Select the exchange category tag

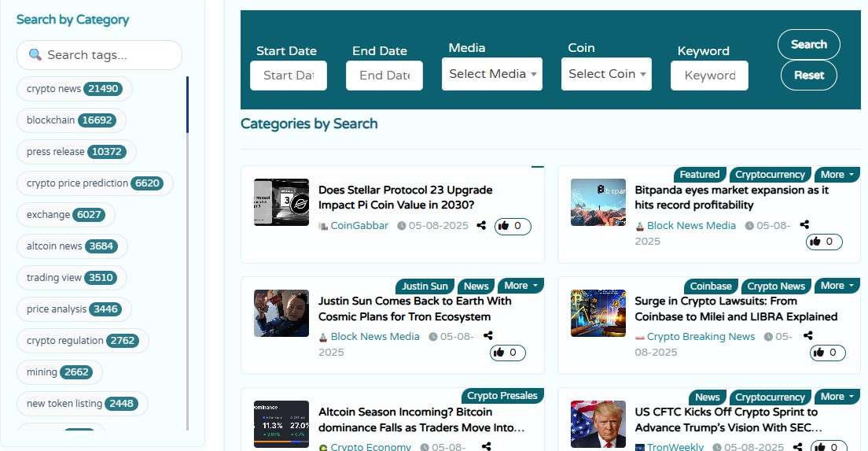(x=66, y=215)
